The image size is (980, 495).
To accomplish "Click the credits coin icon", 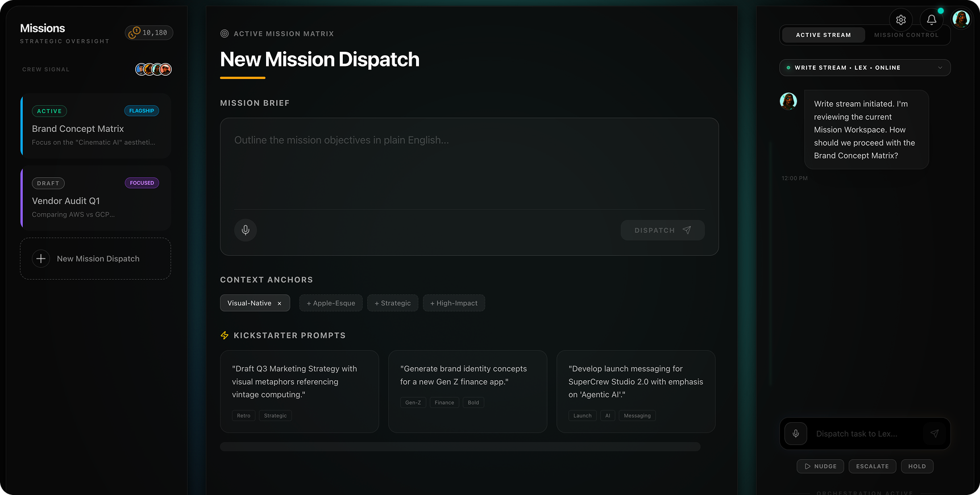I will click(134, 33).
